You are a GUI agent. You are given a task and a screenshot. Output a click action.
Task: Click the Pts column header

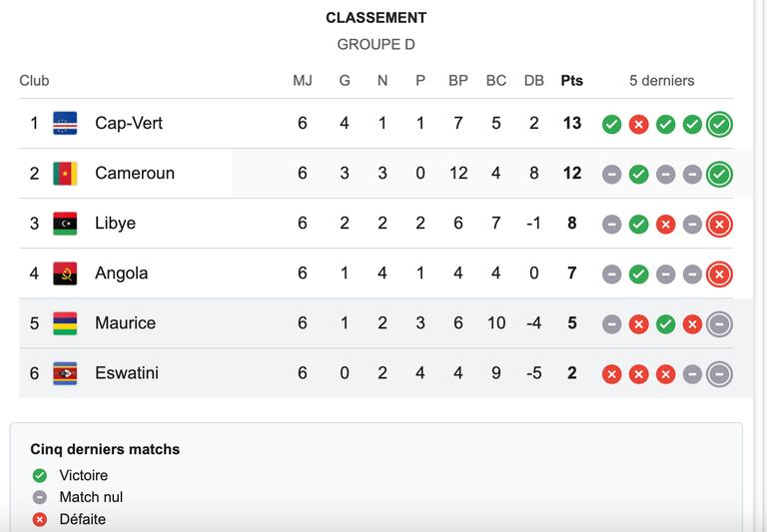tap(572, 81)
